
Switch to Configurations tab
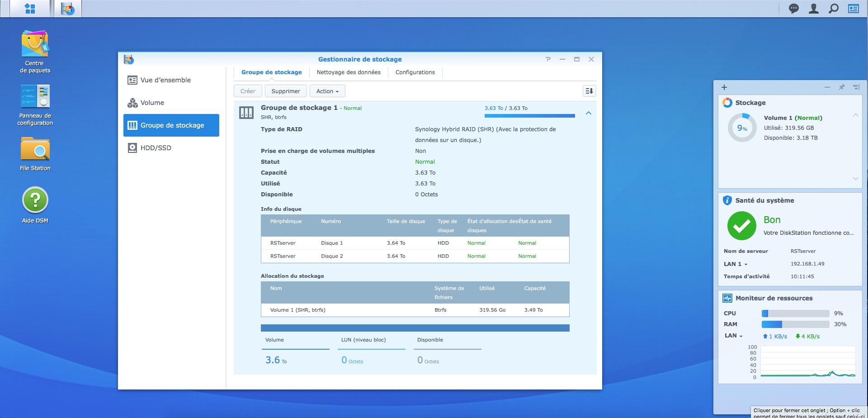click(x=415, y=72)
